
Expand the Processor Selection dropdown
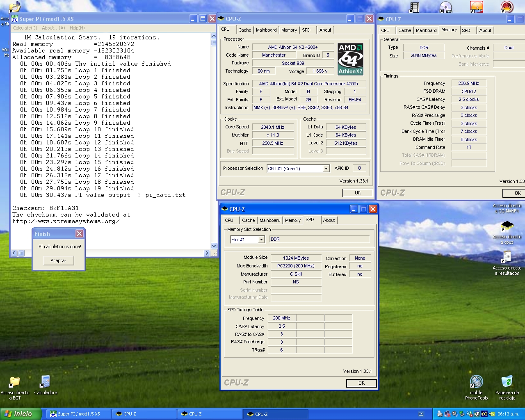326,169
